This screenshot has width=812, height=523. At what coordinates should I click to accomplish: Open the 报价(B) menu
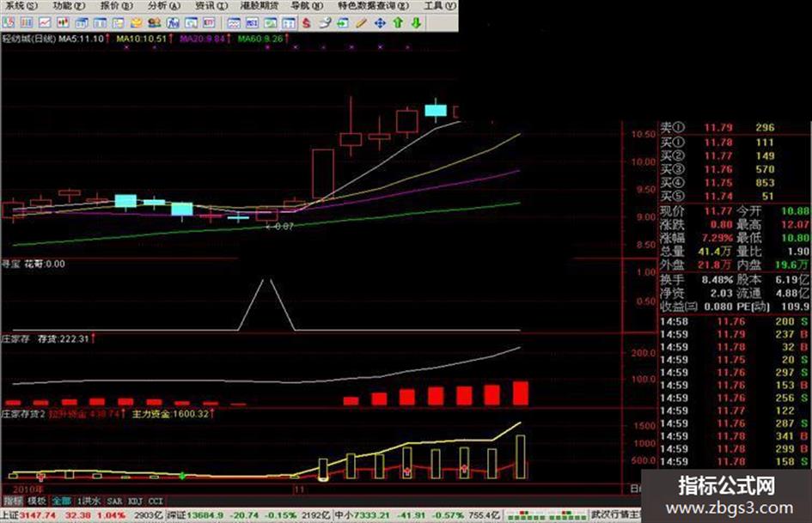[x=117, y=6]
